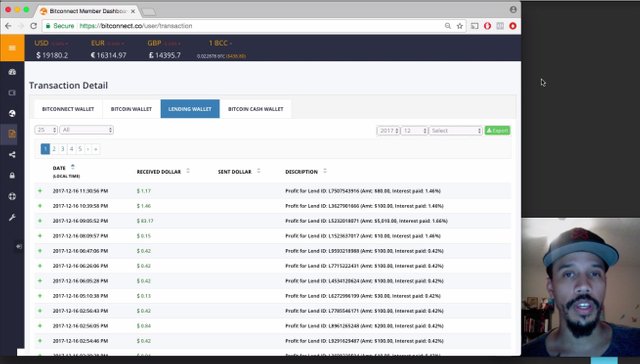This screenshot has height=364, width=640.
Task: Switch to Bitcoin Wallet tab
Action: 131,109
